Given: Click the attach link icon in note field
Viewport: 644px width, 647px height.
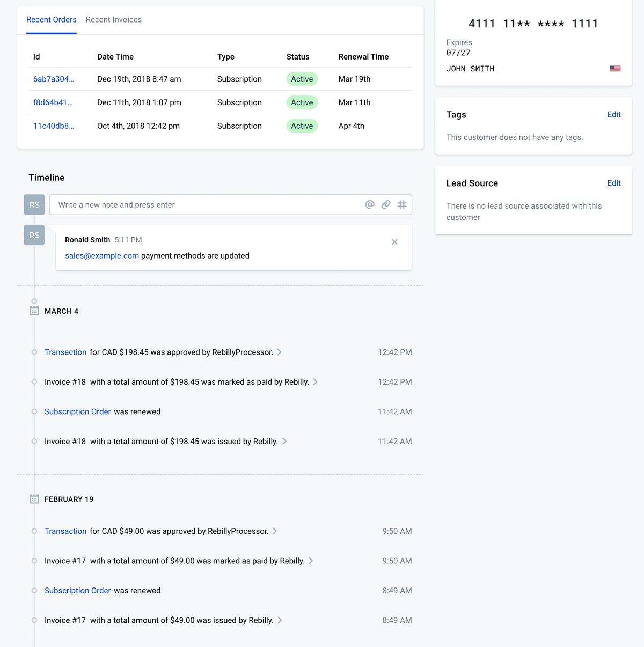Looking at the screenshot, I should [386, 204].
